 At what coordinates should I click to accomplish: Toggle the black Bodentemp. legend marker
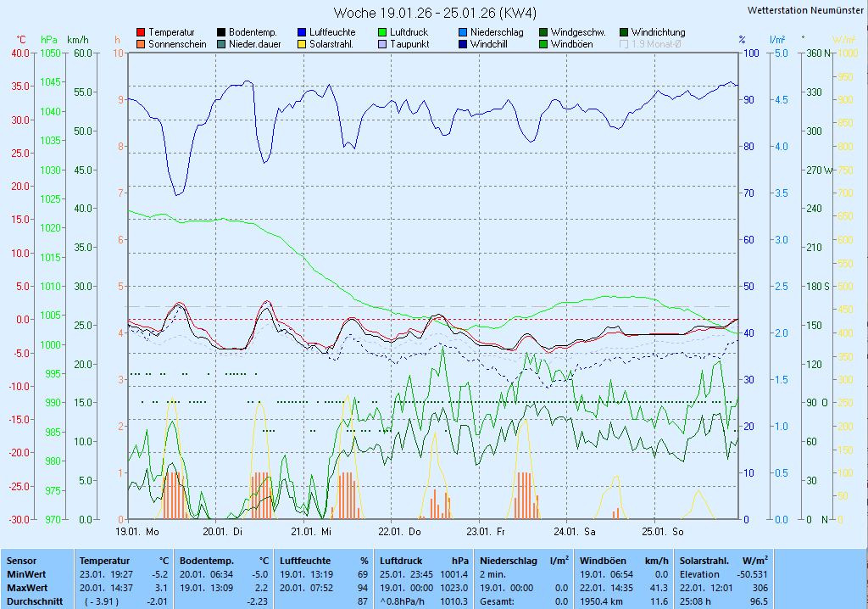[221, 32]
